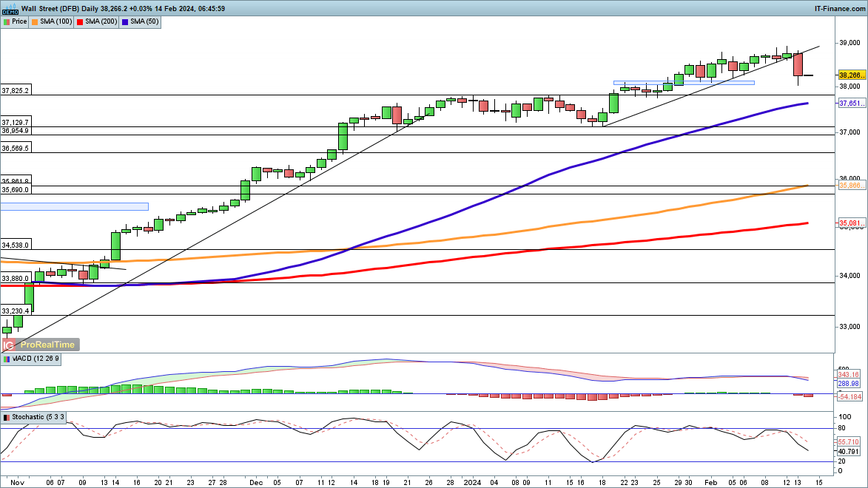
Task: Select the blue rectangle zone at the left edge
Action: tap(74, 207)
